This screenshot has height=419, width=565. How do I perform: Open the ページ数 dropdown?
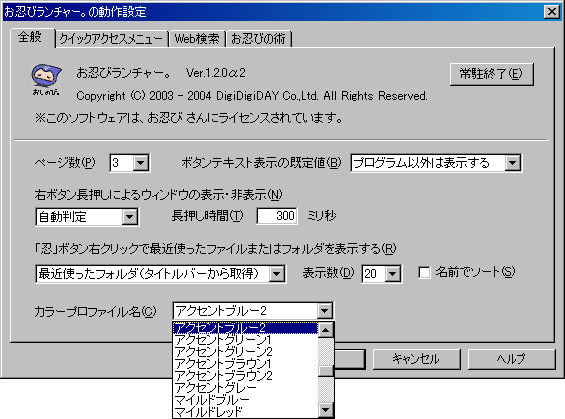pos(141,163)
